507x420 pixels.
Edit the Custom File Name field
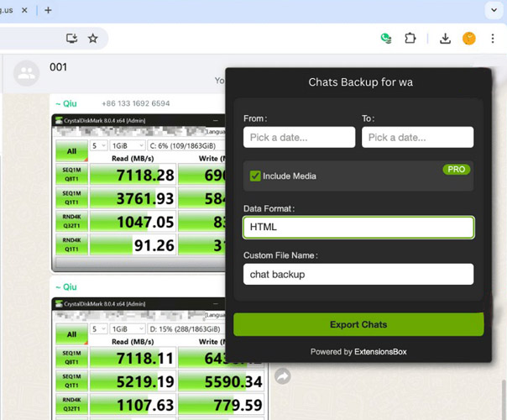pyautogui.click(x=358, y=275)
